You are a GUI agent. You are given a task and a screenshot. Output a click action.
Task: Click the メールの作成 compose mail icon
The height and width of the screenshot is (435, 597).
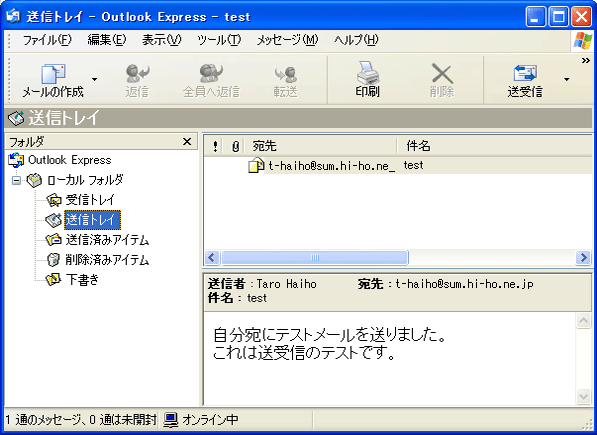[53, 73]
